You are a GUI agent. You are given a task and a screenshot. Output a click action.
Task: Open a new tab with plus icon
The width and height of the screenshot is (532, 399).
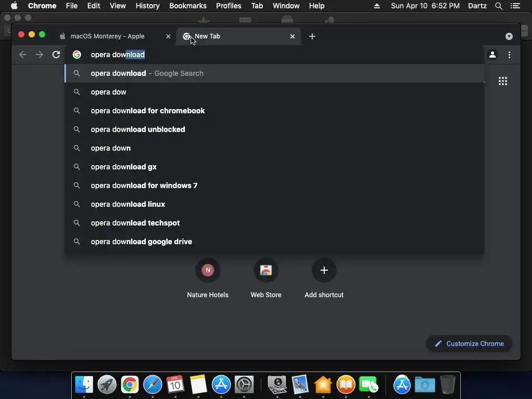point(312,36)
